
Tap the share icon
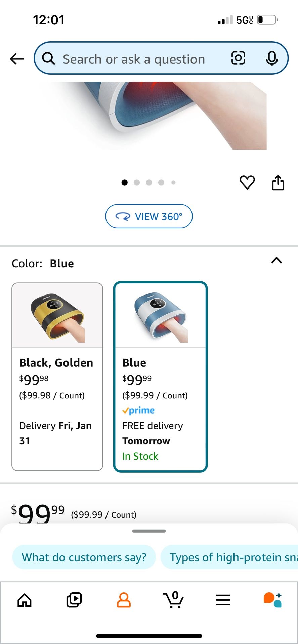pyautogui.click(x=278, y=183)
